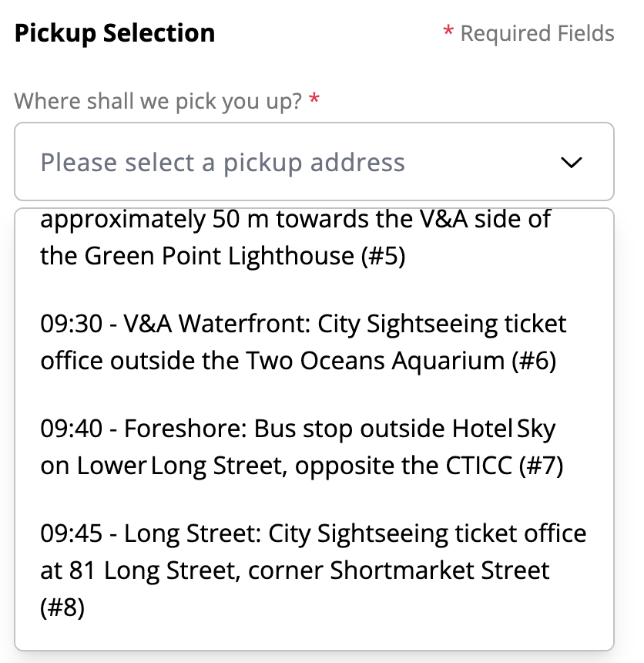Click the dropdown chevron arrow
Image resolution: width=644 pixels, height=663 pixels.
click(571, 163)
